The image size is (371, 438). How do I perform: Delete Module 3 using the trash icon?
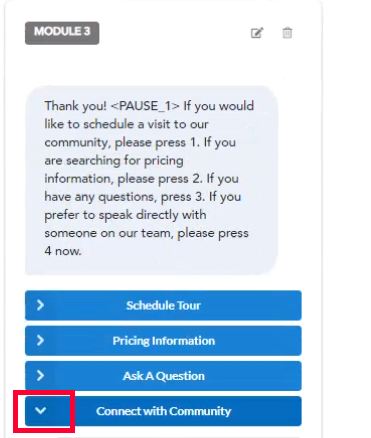coord(287,33)
